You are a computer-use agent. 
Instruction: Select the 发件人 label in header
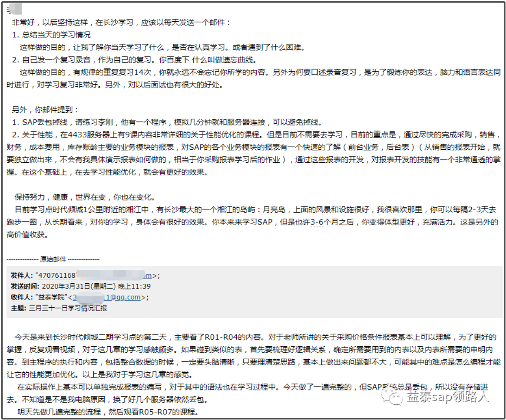pos(22,276)
